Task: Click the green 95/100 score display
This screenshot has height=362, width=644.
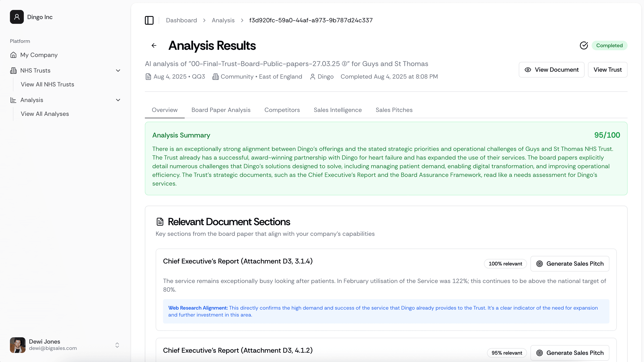Action: [x=607, y=135]
